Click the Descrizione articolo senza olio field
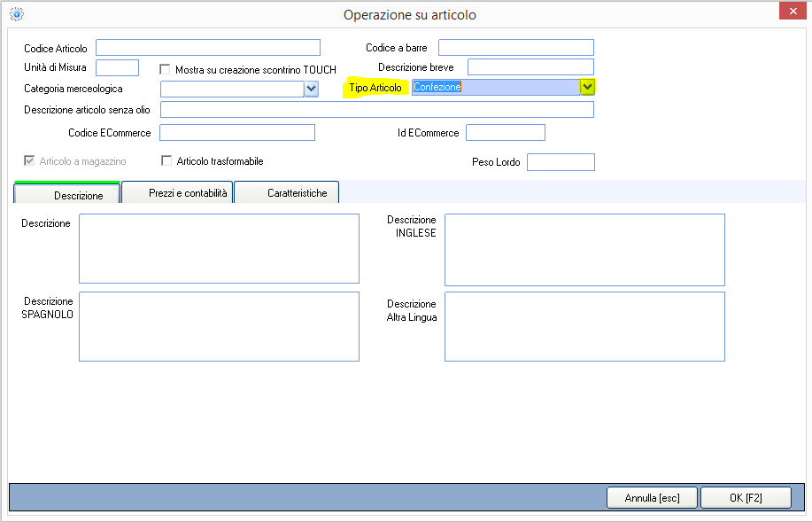 (377, 109)
